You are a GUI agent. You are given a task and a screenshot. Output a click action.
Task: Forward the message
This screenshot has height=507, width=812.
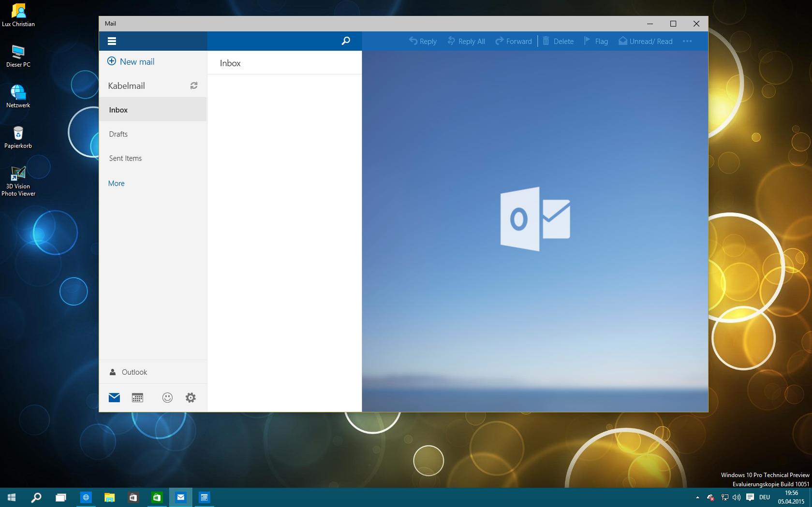514,41
